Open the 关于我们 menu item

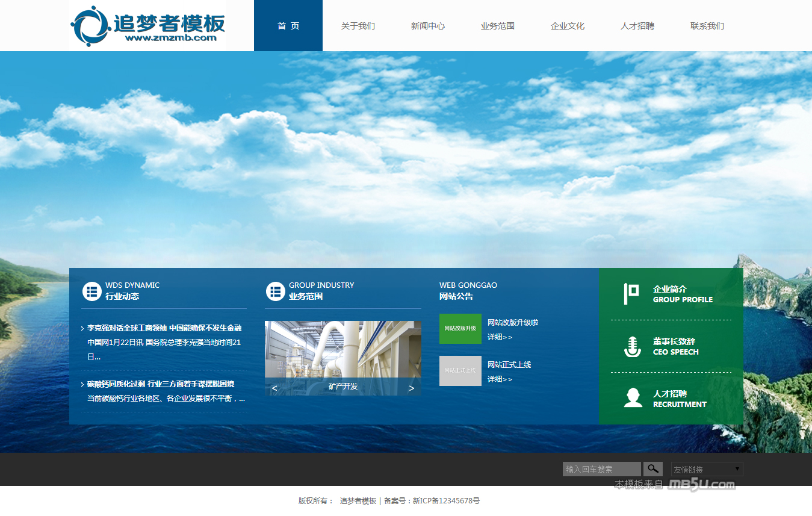358,26
